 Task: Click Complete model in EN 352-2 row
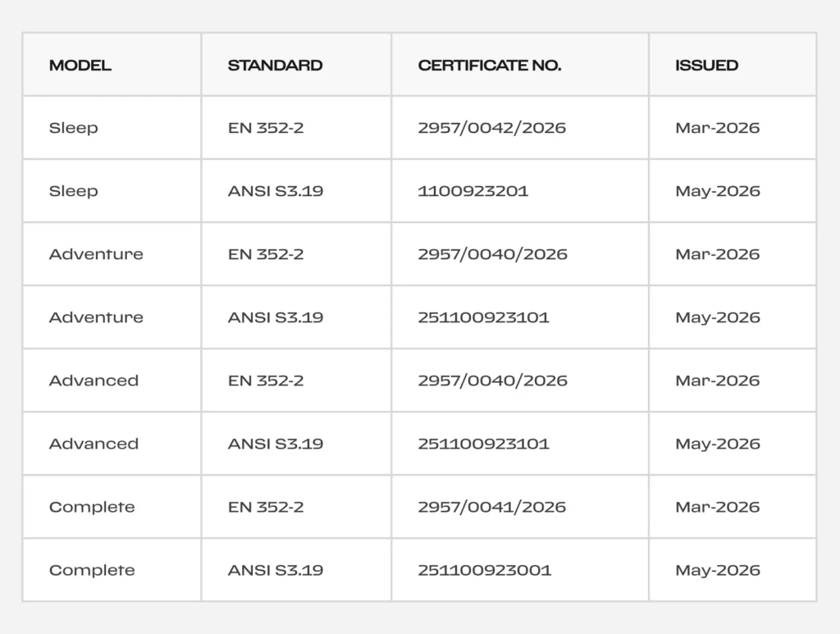click(92, 508)
